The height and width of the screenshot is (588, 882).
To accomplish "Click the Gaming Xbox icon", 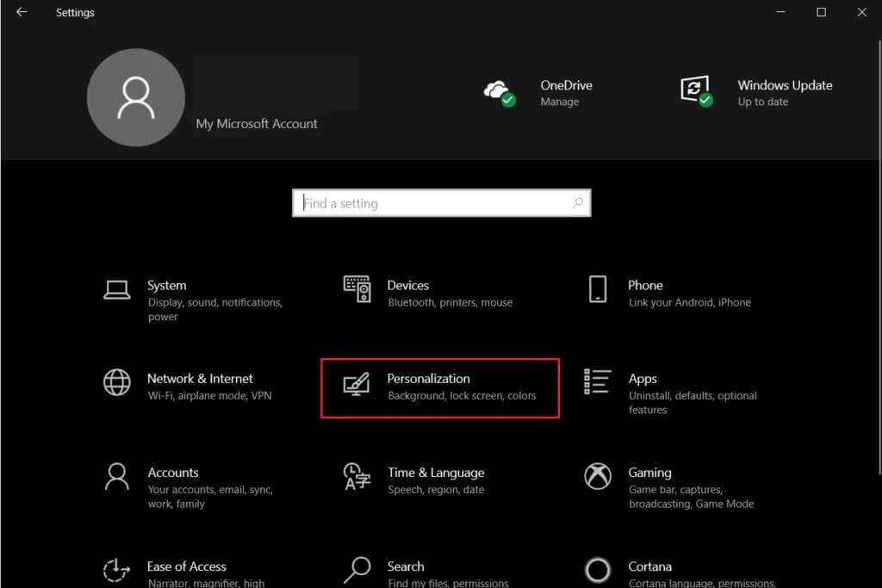I will pyautogui.click(x=598, y=476).
